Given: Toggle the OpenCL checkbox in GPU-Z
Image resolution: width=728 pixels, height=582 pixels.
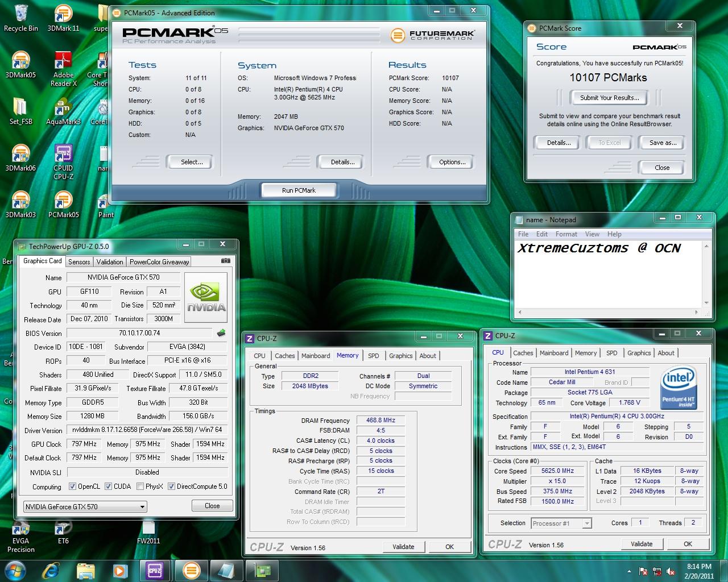Looking at the screenshot, I should [x=72, y=487].
